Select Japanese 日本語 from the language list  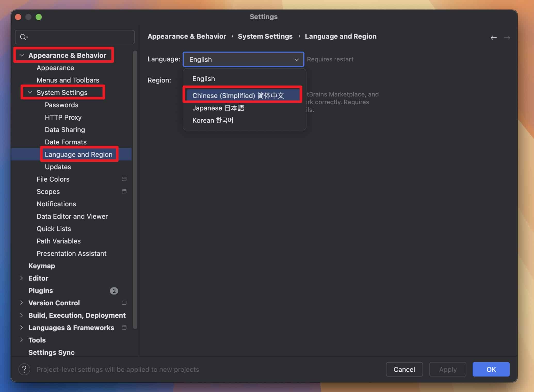click(x=218, y=108)
